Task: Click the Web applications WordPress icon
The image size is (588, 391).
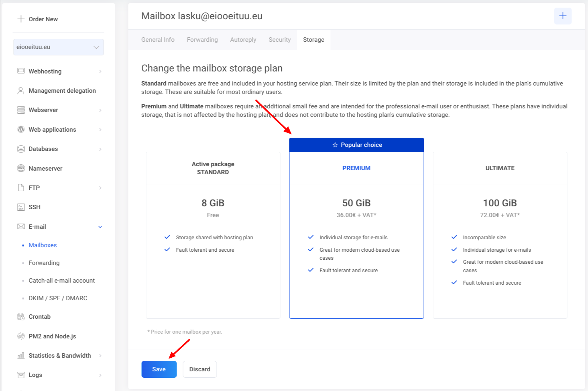Action: pyautogui.click(x=21, y=129)
